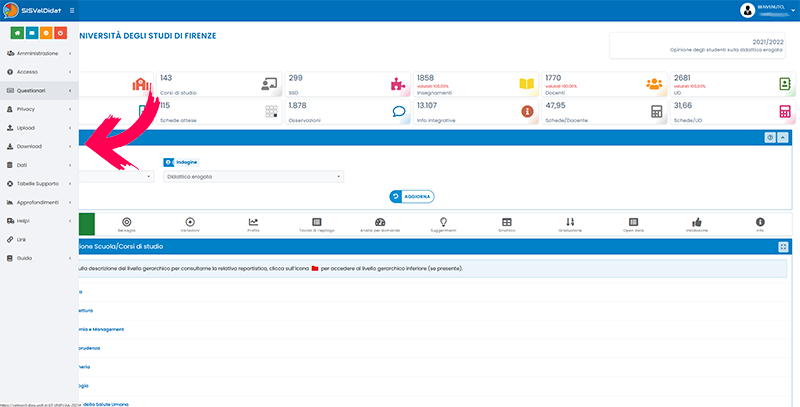Click the Validazione thumbs-up icon
Viewport: 800px width, 407px height.
(x=697, y=224)
